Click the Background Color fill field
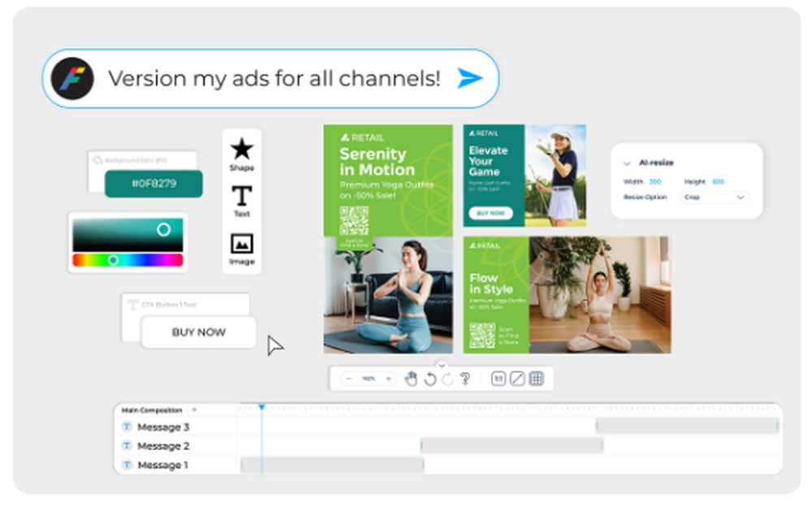Screen dimensions: 812x507 (x=142, y=160)
